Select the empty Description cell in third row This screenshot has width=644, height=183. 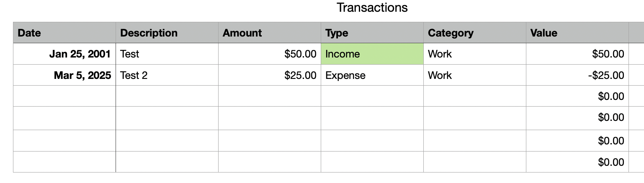[x=167, y=96]
